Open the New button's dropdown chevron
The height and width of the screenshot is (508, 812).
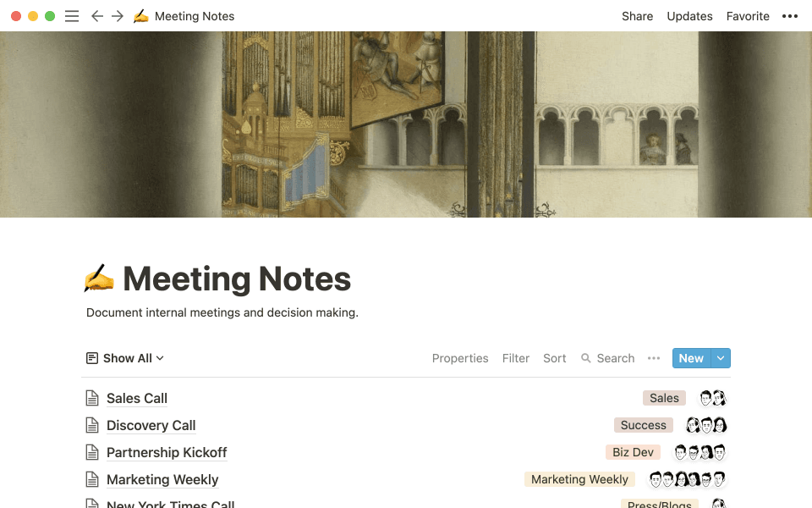pyautogui.click(x=721, y=358)
